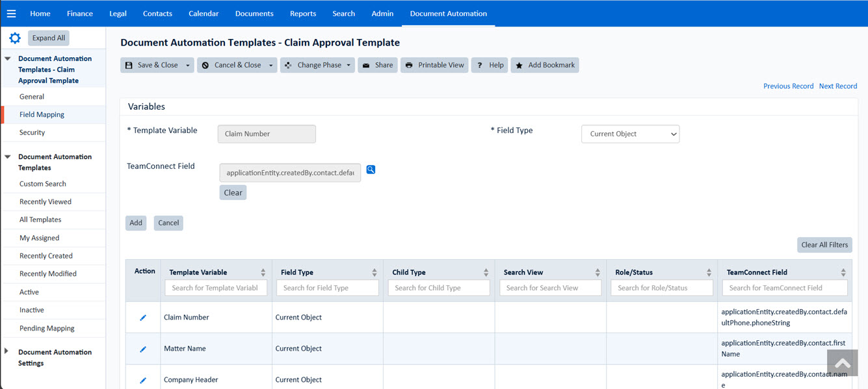Open the Save & Close dropdown arrow

(188, 65)
